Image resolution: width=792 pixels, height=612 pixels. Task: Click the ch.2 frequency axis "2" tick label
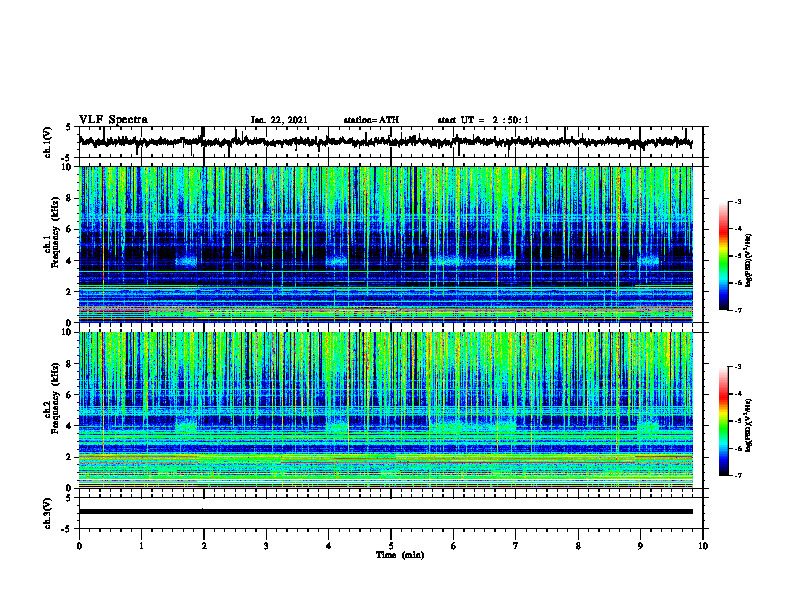point(70,457)
